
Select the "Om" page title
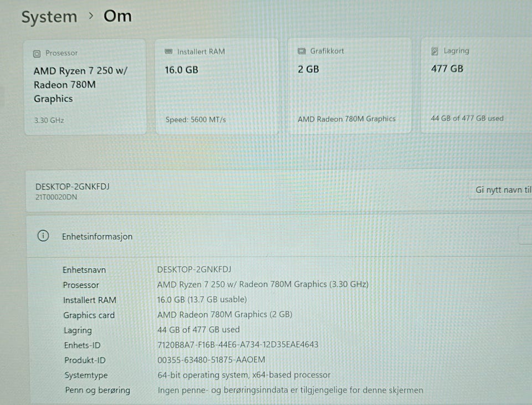point(117,16)
